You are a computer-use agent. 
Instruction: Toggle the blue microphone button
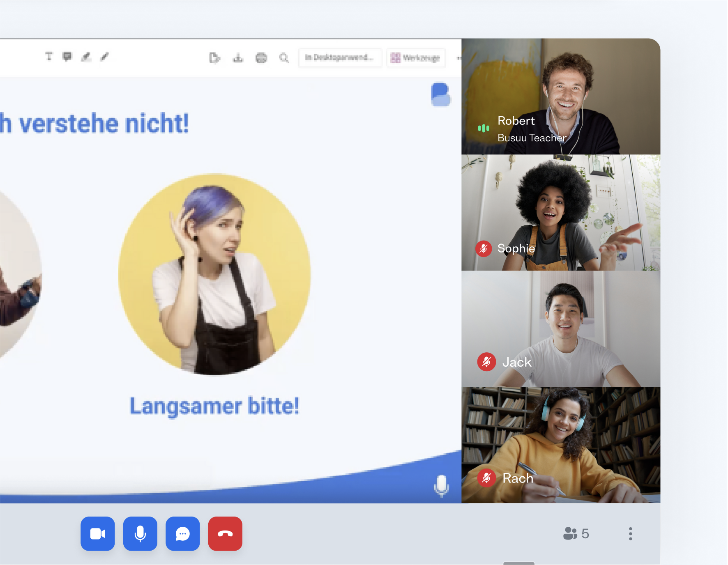tap(140, 533)
